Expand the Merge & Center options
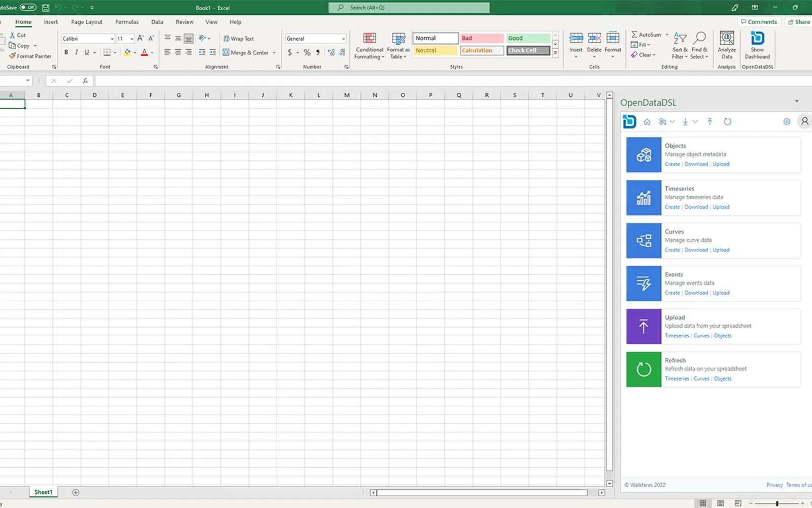 pos(274,53)
